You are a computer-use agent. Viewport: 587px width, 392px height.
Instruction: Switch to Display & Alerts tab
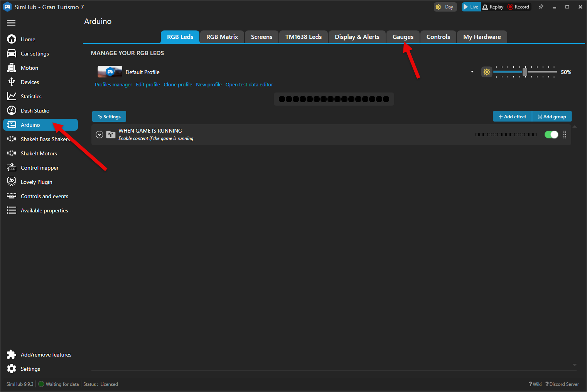point(357,37)
